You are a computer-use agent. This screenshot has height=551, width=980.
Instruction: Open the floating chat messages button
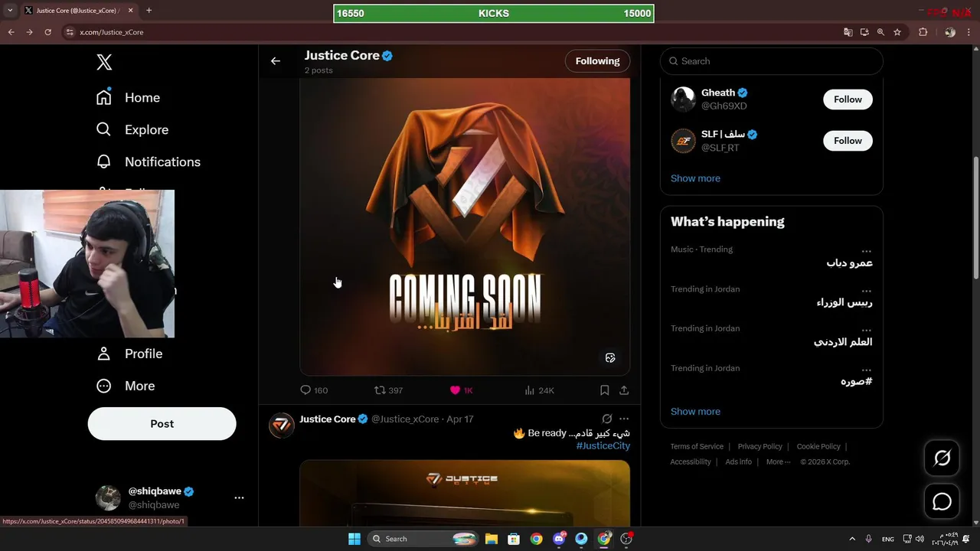click(x=942, y=502)
